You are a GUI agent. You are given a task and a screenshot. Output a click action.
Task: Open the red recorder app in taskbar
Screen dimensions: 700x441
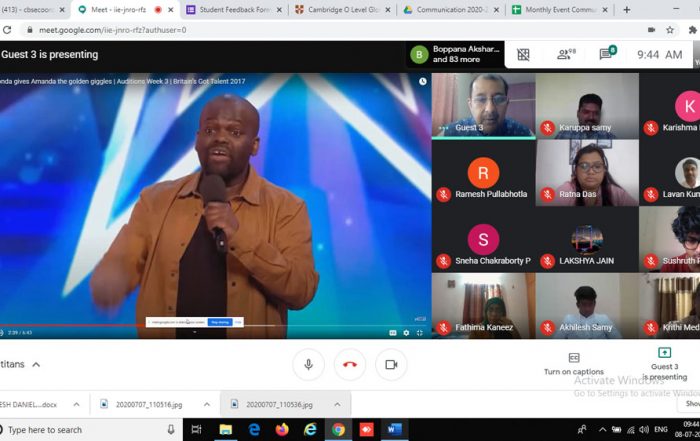366,430
